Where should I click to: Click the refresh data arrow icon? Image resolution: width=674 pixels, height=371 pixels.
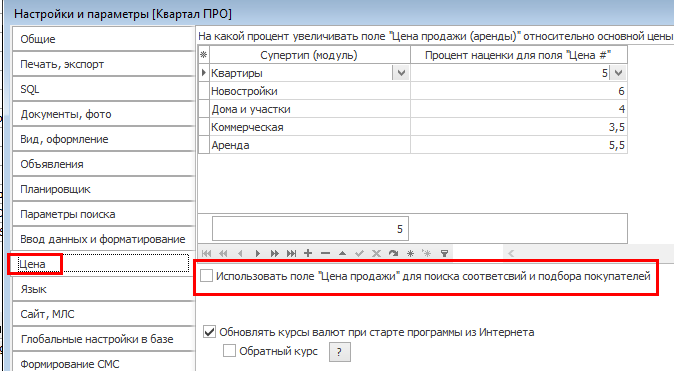[393, 254]
